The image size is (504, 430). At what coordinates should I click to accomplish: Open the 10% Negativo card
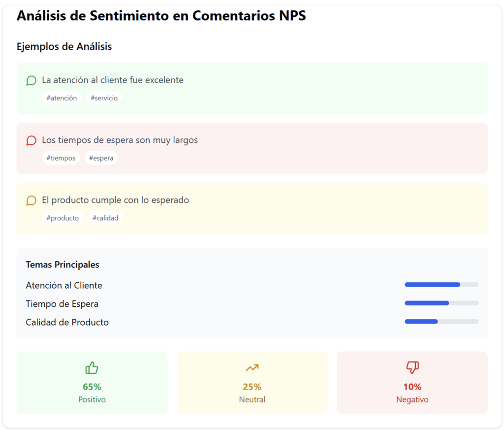pyautogui.click(x=412, y=382)
